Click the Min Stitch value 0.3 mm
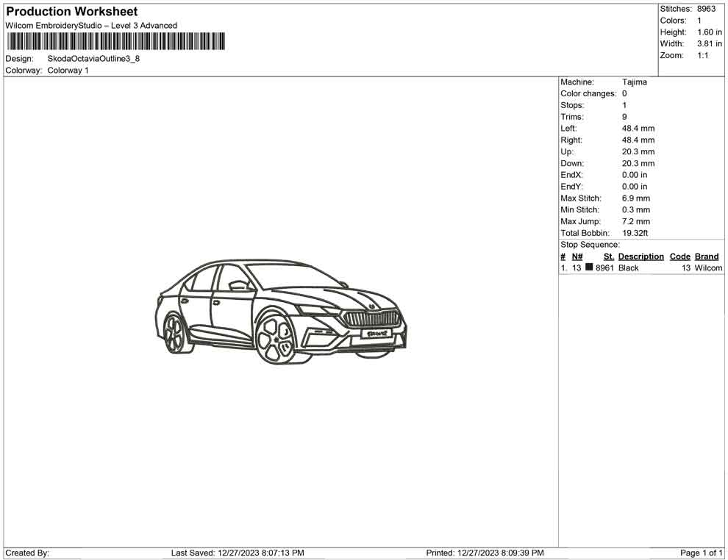The height and width of the screenshot is (560, 728). [x=636, y=209]
